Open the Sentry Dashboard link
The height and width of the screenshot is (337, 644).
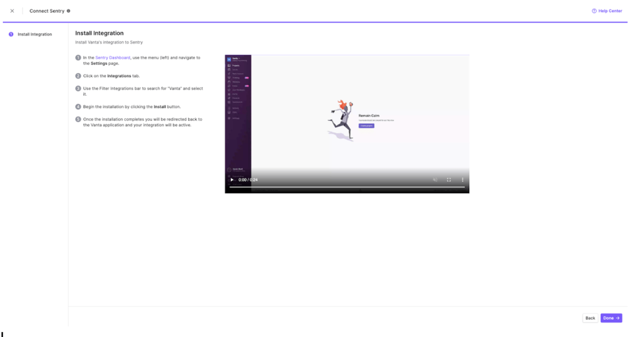112,57
